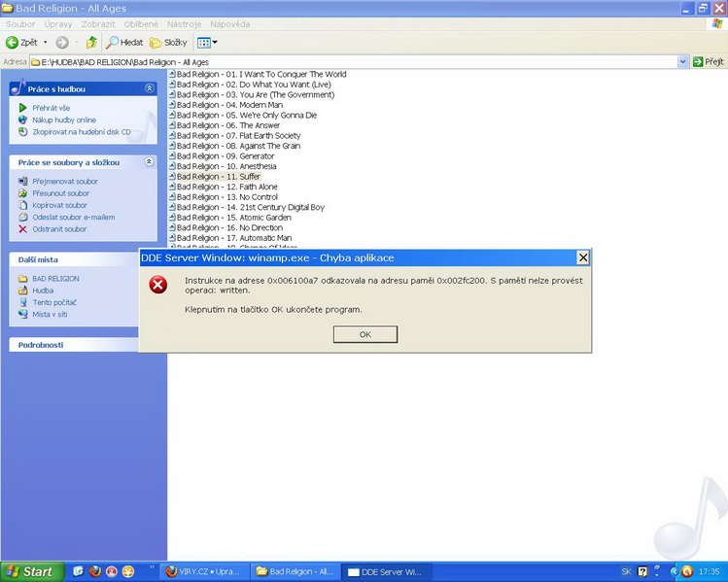The width and height of the screenshot is (728, 582).
Task: Click the Přejít go button
Action: pos(708,62)
